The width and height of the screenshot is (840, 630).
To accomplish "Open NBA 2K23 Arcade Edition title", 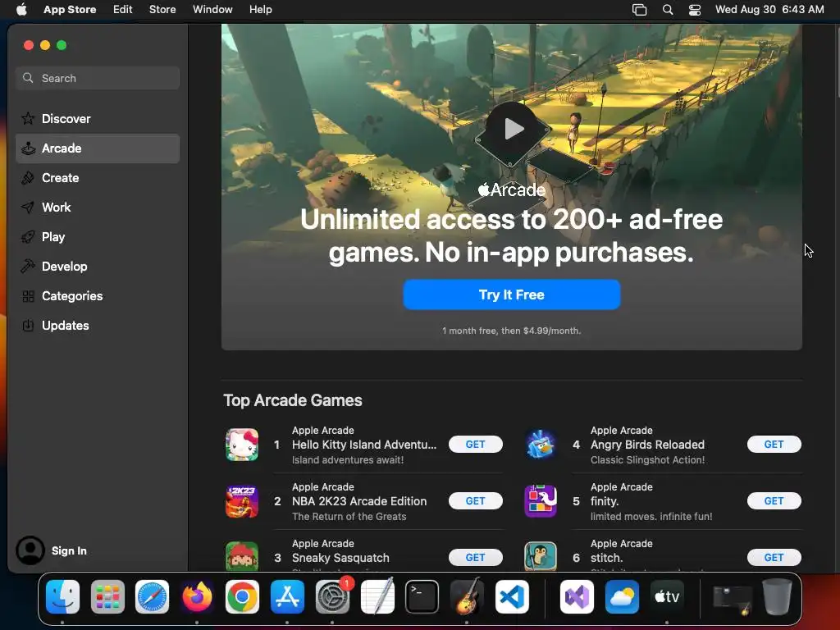I will (x=359, y=501).
